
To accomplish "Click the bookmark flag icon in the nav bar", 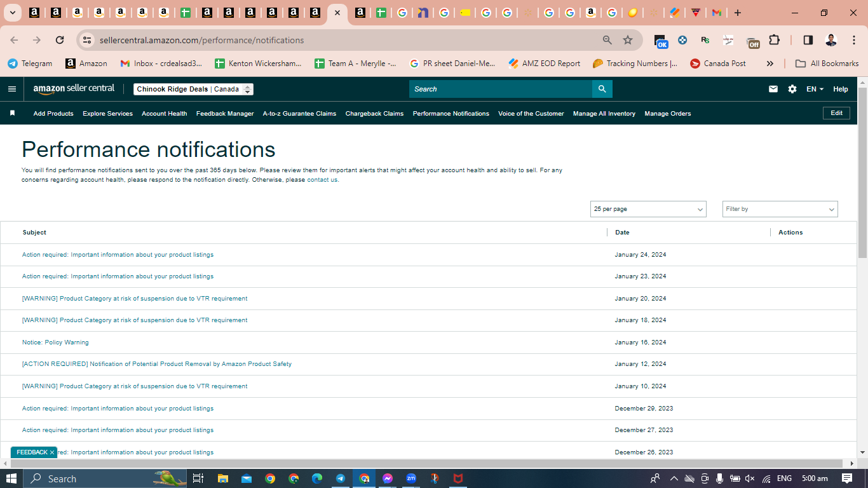I will click(12, 113).
